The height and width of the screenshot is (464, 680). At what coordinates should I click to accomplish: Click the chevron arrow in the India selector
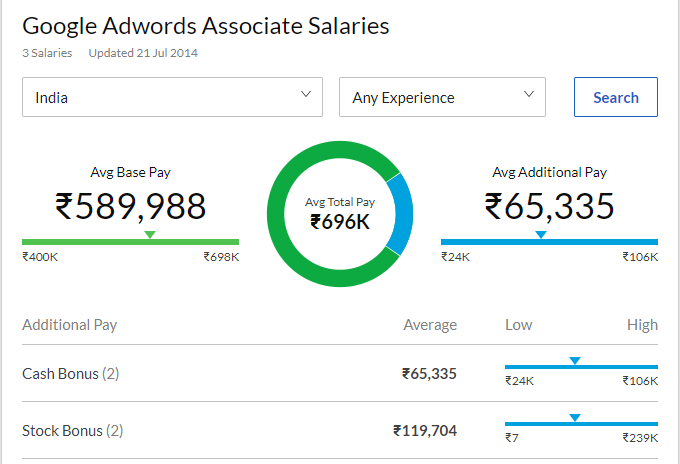[x=306, y=95]
